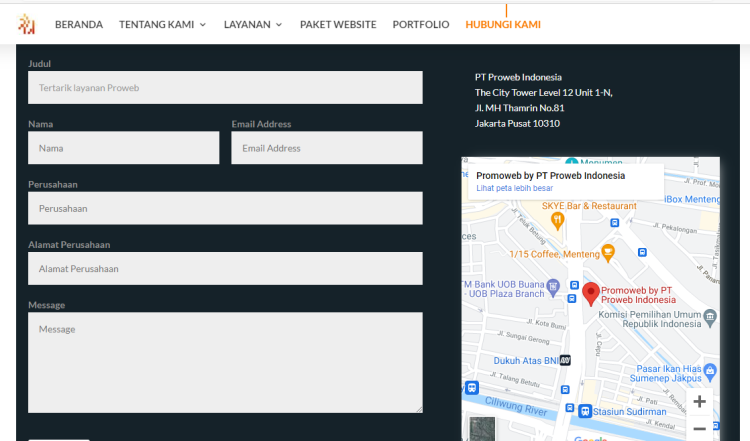Click the Komisi Pemilihan Umum building pin
This screenshot has height=441, width=750.
pos(711,318)
